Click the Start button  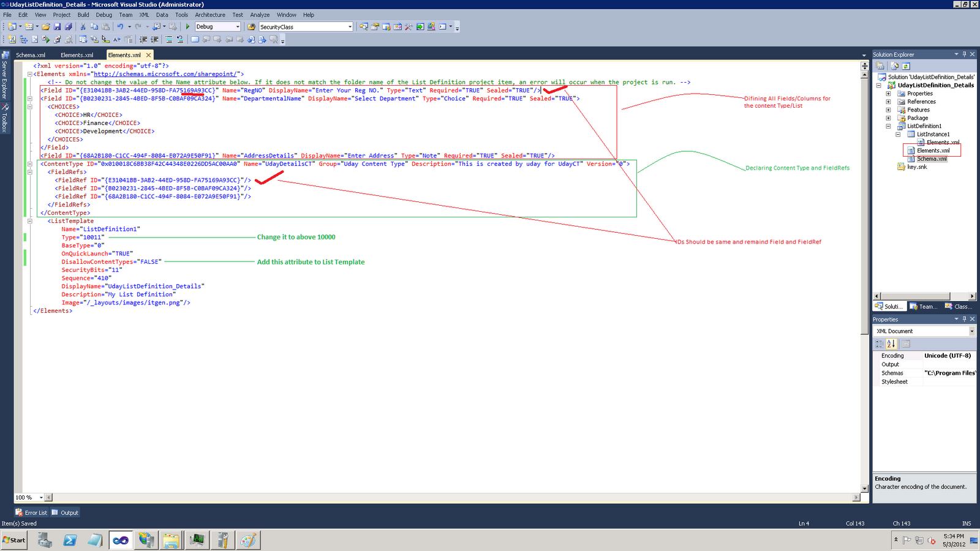(x=14, y=540)
